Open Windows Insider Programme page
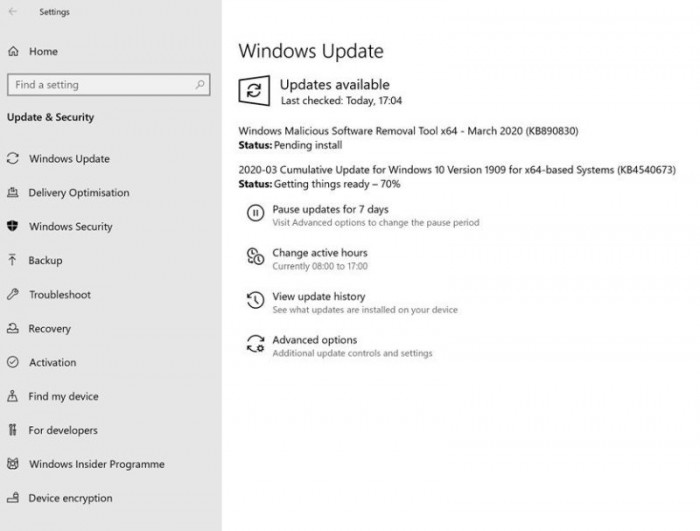Image resolution: width=700 pixels, height=531 pixels. [x=96, y=464]
